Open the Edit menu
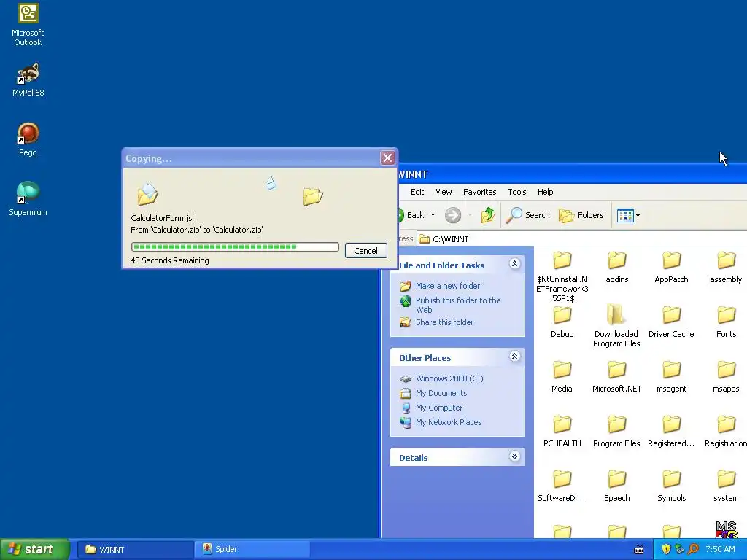This screenshot has height=560, width=747. [x=417, y=192]
